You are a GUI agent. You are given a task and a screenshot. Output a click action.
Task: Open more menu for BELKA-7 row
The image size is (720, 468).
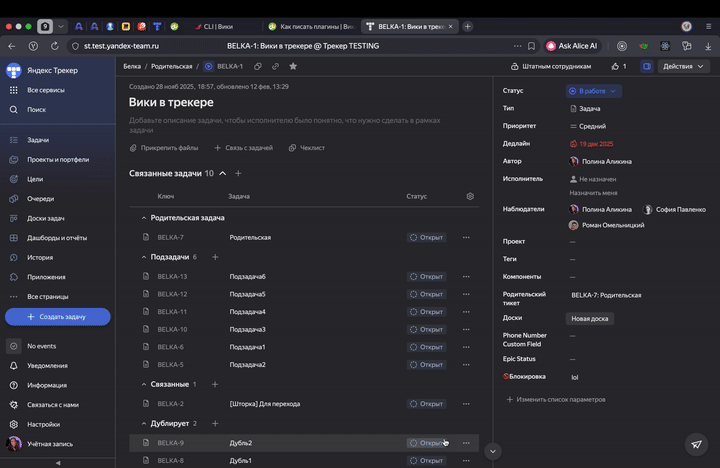click(466, 237)
